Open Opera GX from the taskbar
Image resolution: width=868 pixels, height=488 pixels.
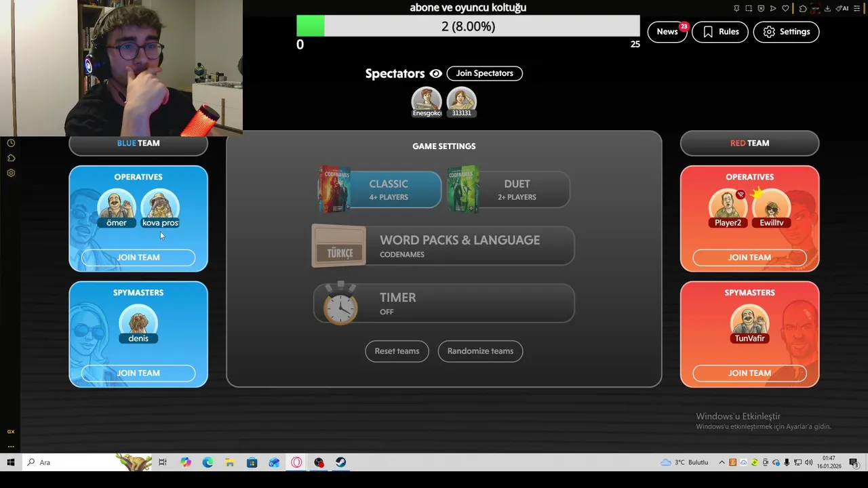(296, 462)
